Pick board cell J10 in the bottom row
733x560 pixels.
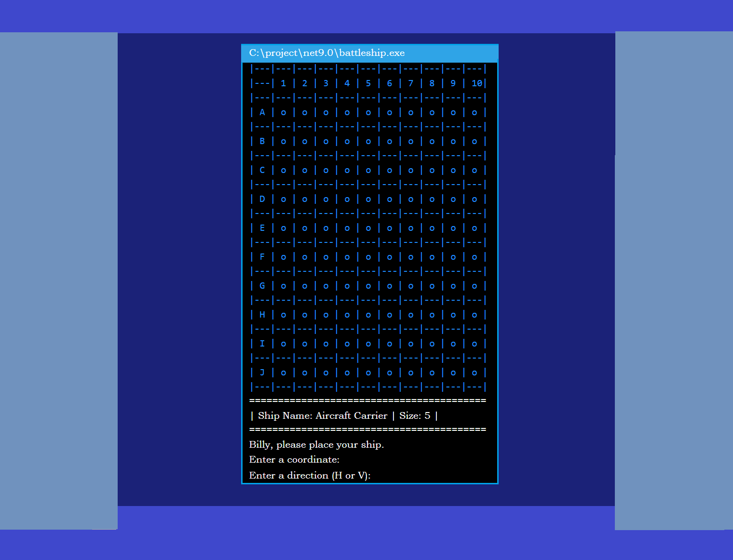tap(475, 373)
